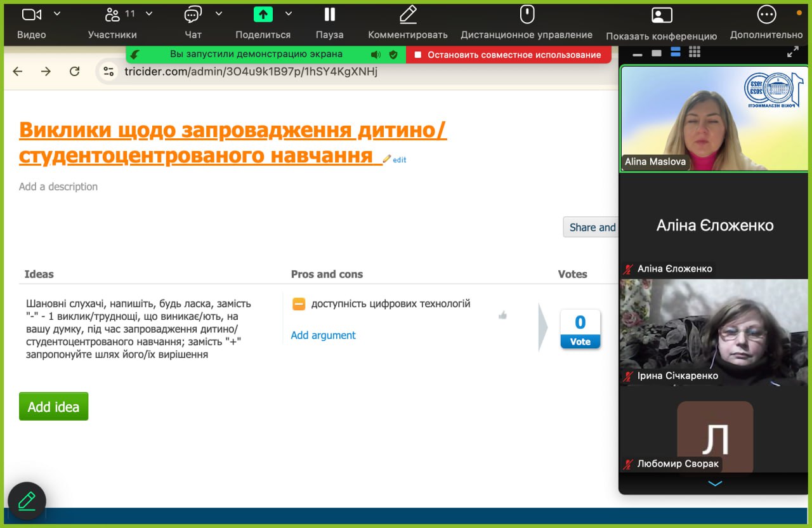Expand the Участники options arrow
Image resolution: width=812 pixels, height=528 pixels.
point(149,13)
